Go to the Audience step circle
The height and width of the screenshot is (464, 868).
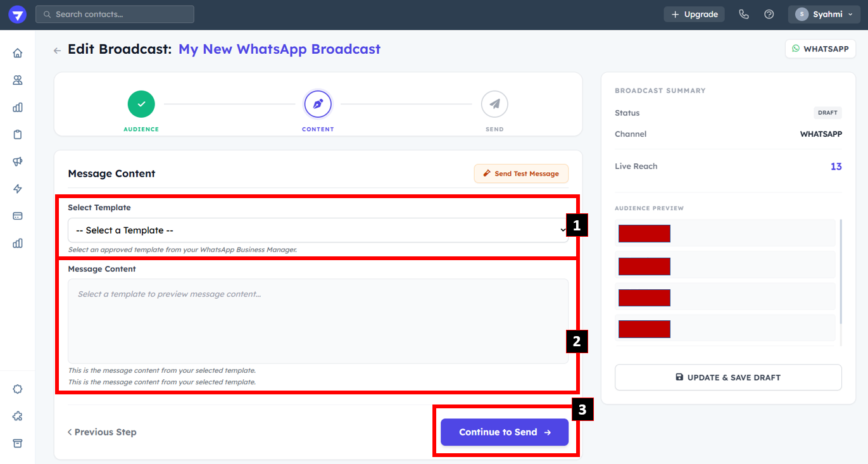coord(141,104)
